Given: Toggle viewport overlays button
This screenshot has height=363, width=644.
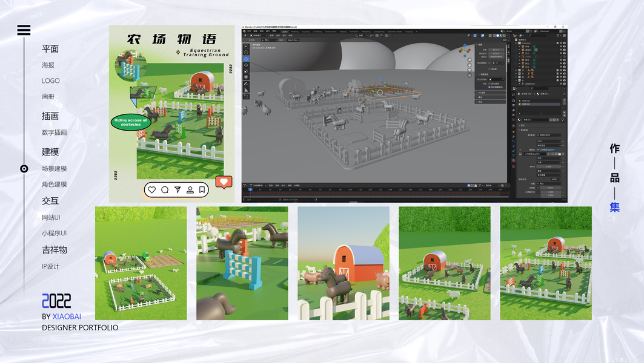Looking at the screenshot, I should click(x=483, y=36).
